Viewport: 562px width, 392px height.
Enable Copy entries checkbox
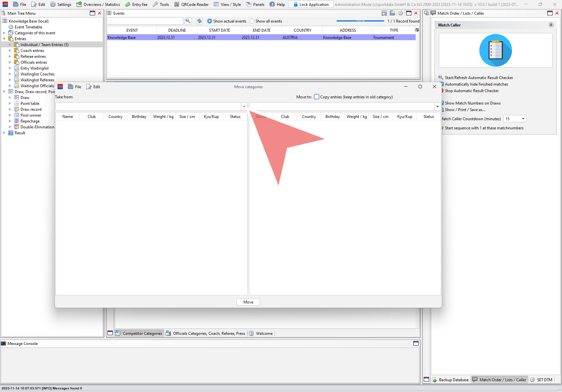pos(317,97)
